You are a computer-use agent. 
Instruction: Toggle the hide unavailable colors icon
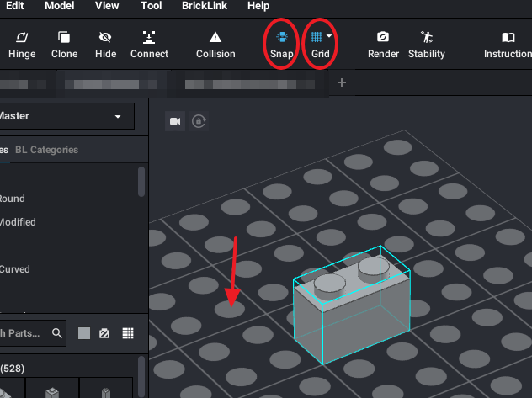(x=104, y=333)
